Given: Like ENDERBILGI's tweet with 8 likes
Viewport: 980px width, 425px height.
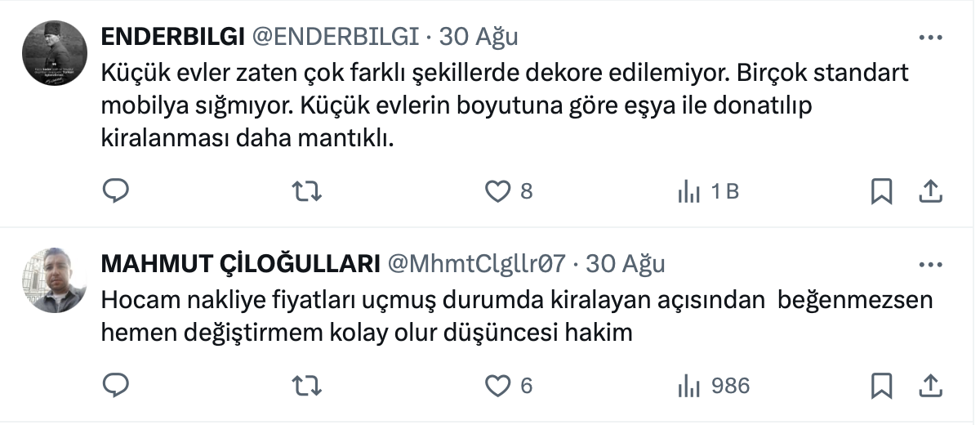Looking at the screenshot, I should pos(497,191).
